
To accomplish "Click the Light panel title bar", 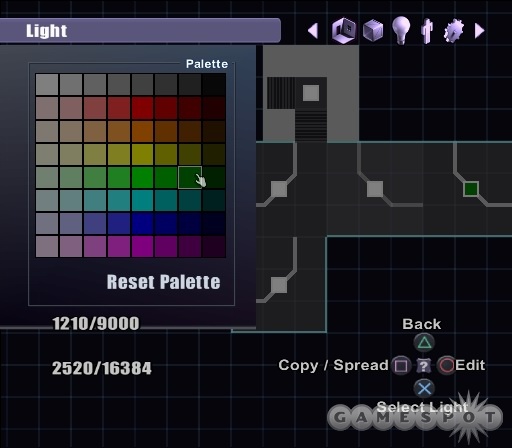I will pyautogui.click(x=140, y=31).
